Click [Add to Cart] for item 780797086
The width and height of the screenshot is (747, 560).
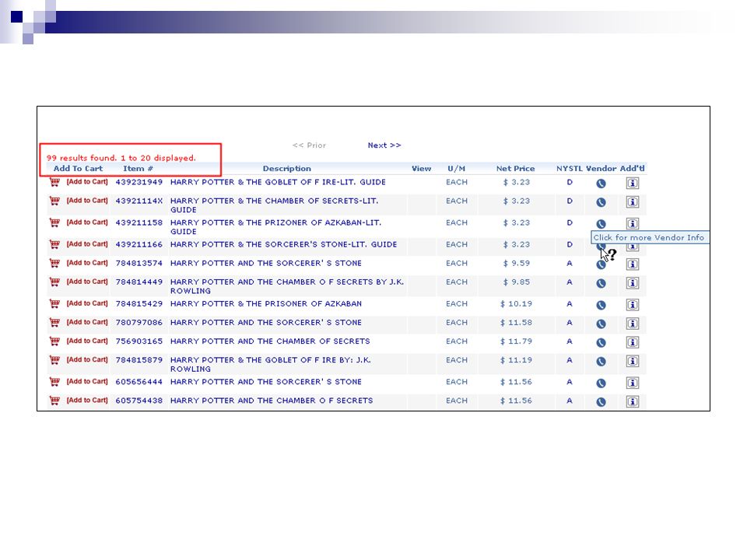pos(87,322)
